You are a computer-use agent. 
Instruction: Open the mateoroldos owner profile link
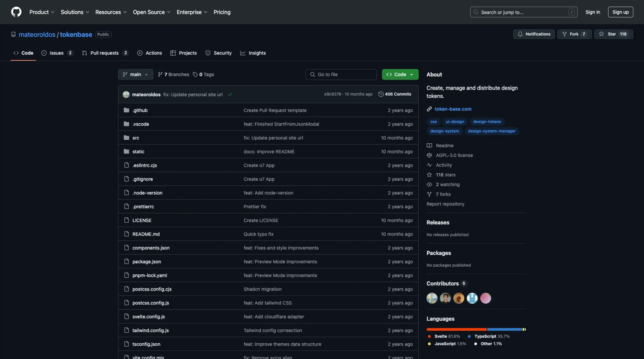click(x=37, y=34)
